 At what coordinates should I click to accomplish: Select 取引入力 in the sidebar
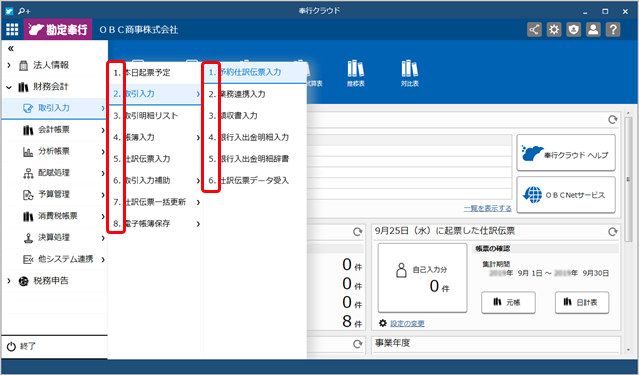coord(55,108)
